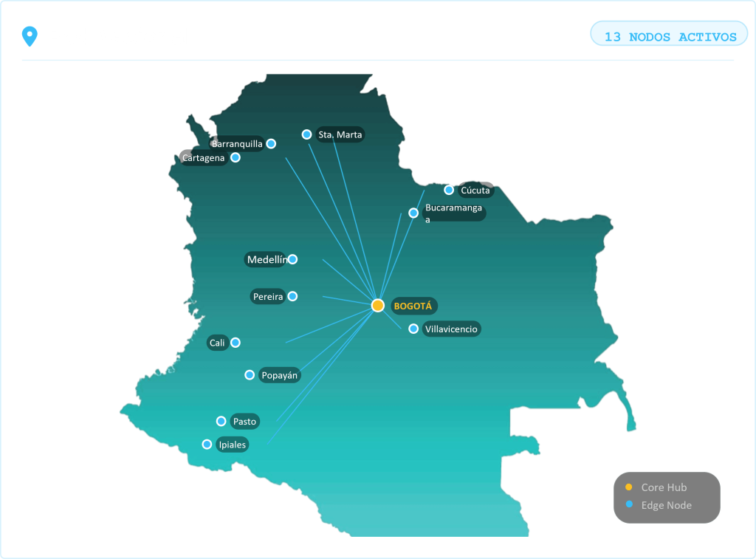Image resolution: width=756 pixels, height=559 pixels.
Task: Select the Cúcuta edge node dot
Action: tap(449, 190)
